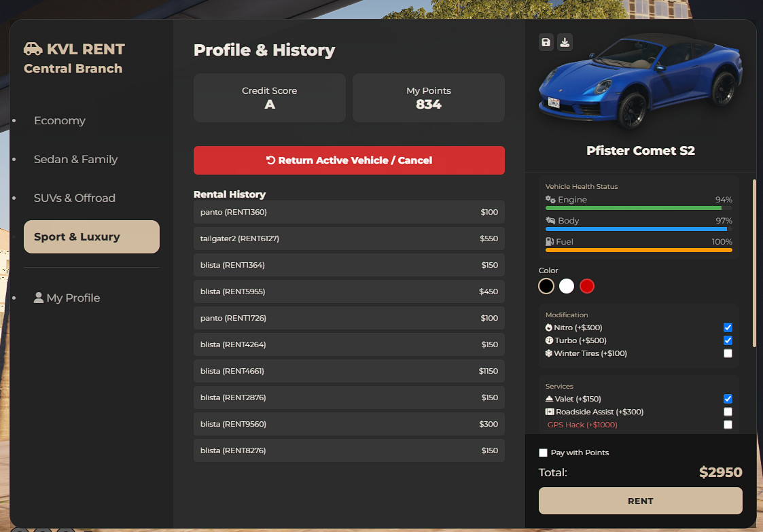Select history row tailgater2 (RENT6127)
This screenshot has height=532, width=763.
tap(349, 238)
